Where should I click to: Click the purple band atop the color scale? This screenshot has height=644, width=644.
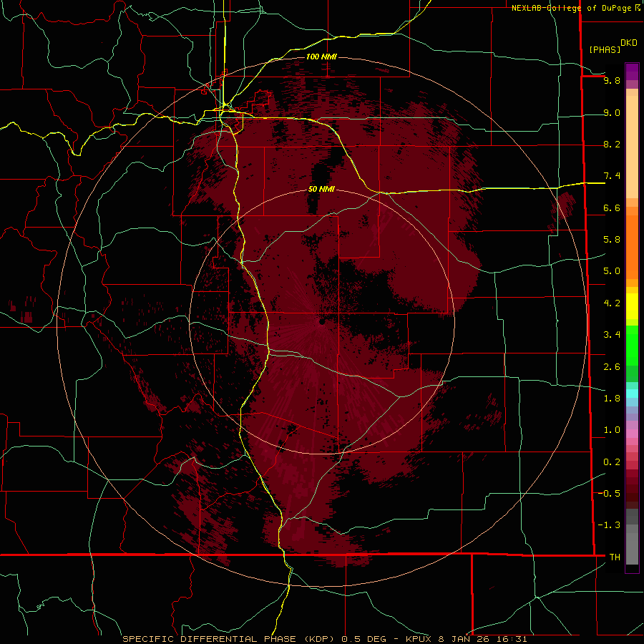click(x=632, y=72)
